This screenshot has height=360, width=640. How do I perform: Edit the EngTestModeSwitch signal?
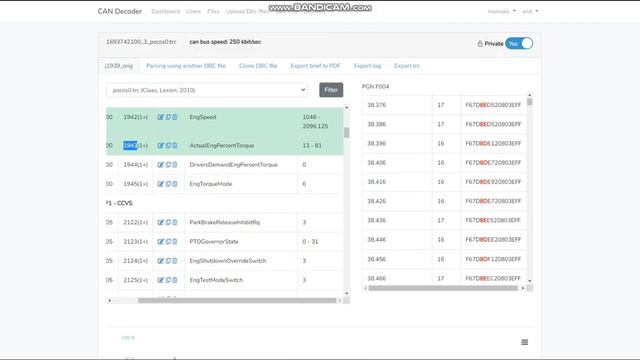pyautogui.click(x=160, y=280)
